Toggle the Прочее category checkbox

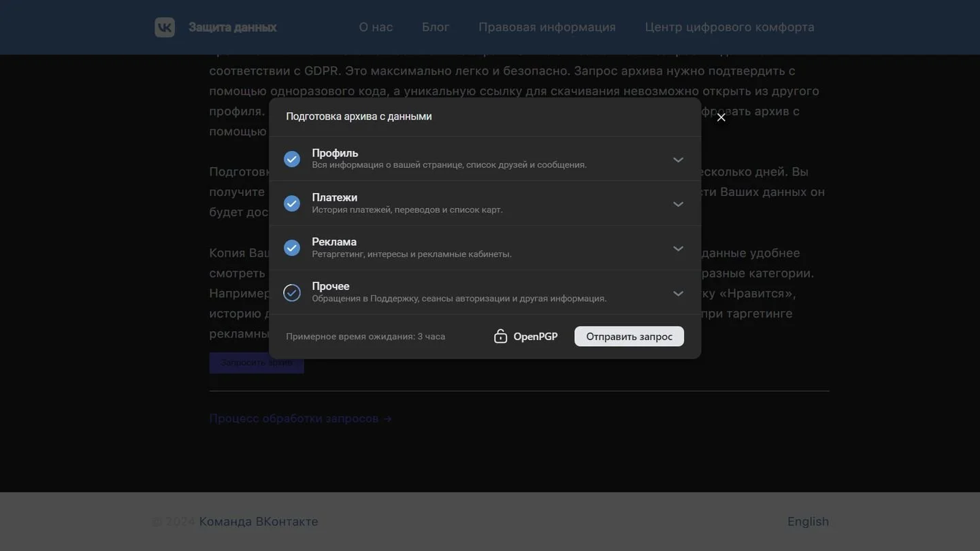pos(292,293)
